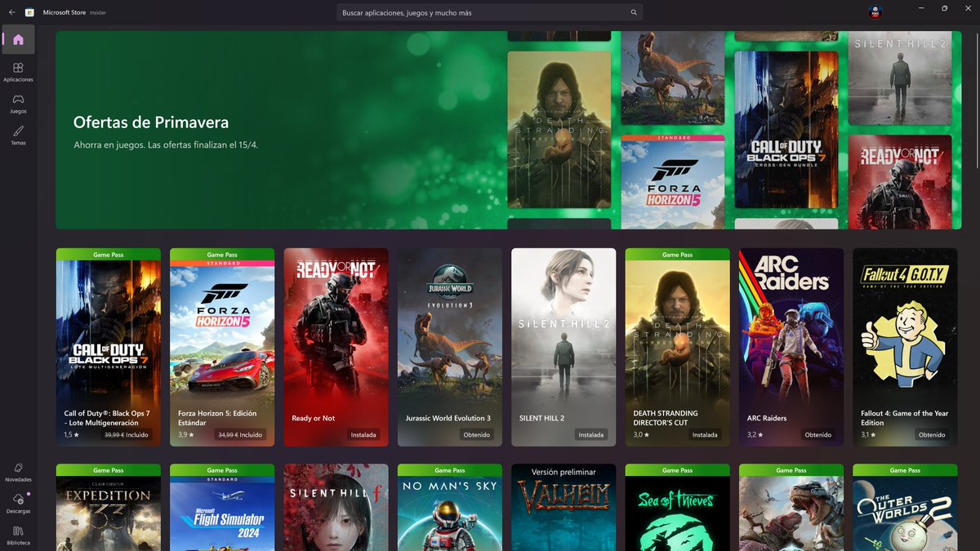
Task: Open Jurassic World Evolution 3 card
Action: click(x=450, y=347)
